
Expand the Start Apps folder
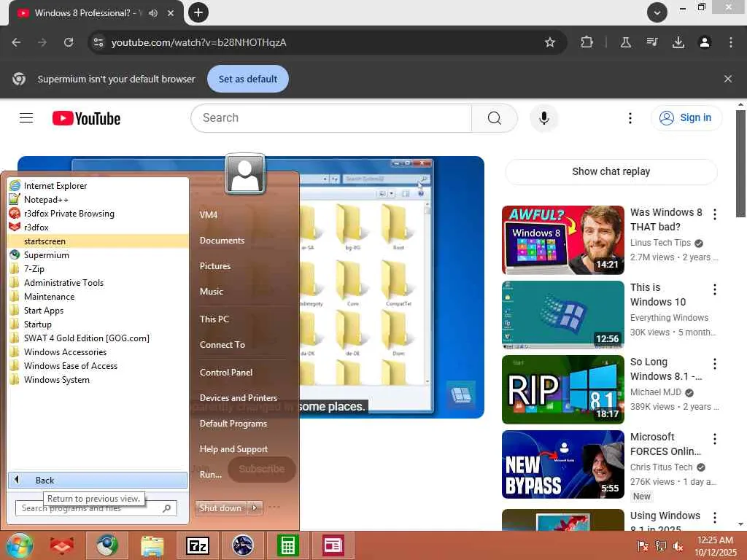point(98,310)
